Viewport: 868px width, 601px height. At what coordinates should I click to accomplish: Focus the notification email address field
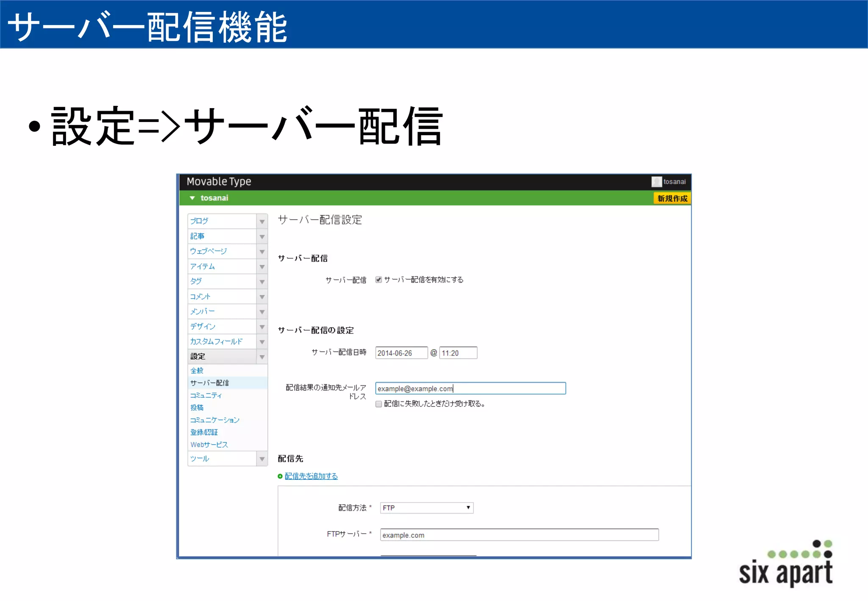click(470, 389)
